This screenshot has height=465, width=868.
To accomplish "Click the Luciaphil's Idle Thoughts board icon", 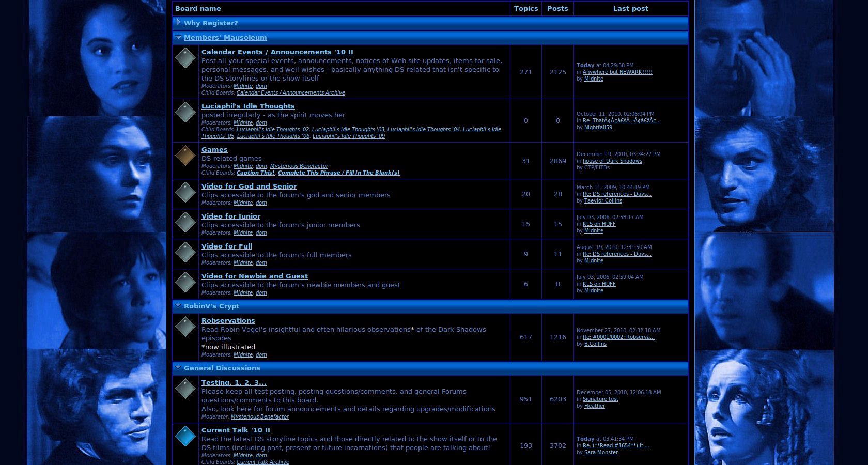I will pos(185,112).
